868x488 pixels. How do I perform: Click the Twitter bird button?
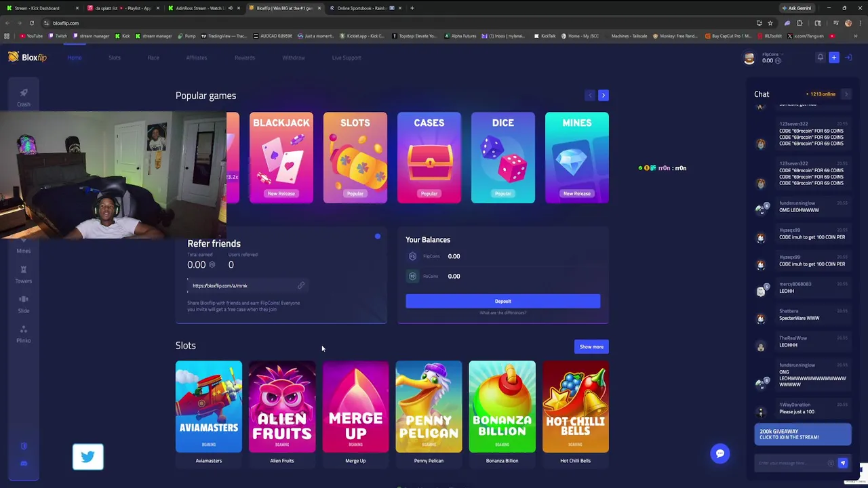(88, 457)
